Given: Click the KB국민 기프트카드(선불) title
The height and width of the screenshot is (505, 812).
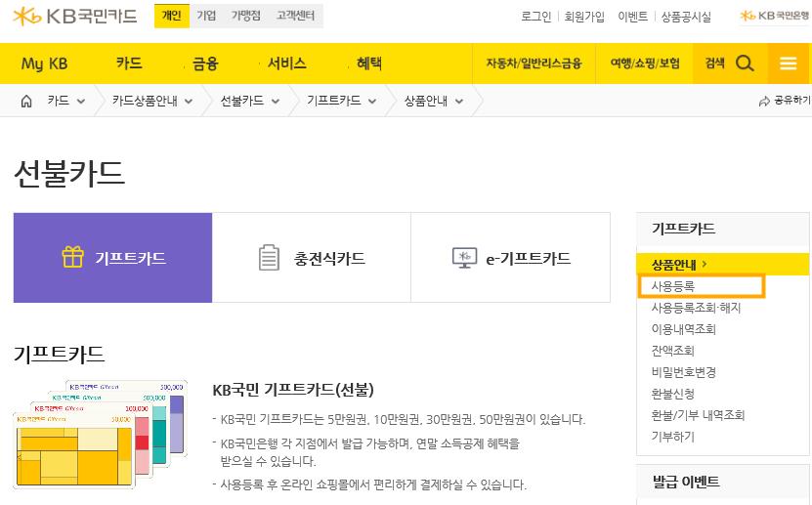Looking at the screenshot, I should pyautogui.click(x=293, y=390).
